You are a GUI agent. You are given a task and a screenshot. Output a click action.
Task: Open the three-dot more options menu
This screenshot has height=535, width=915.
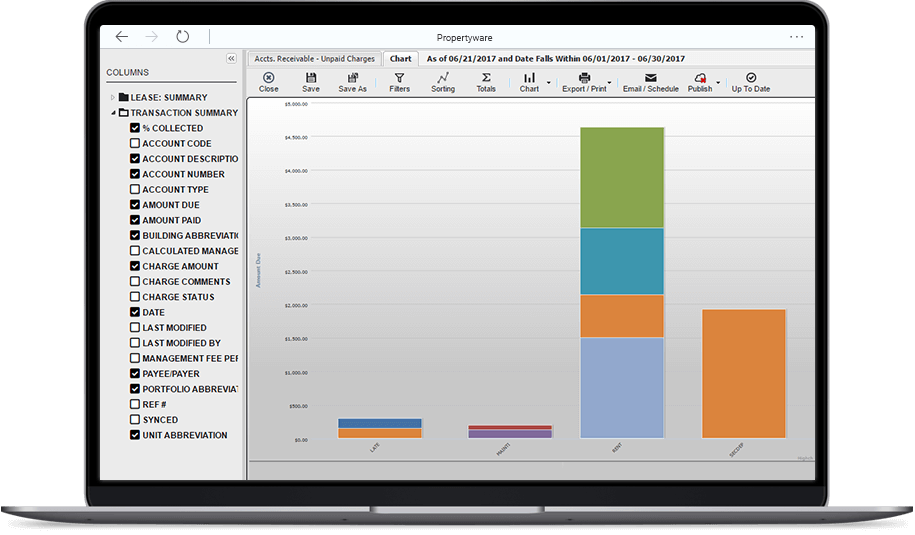pyautogui.click(x=797, y=37)
